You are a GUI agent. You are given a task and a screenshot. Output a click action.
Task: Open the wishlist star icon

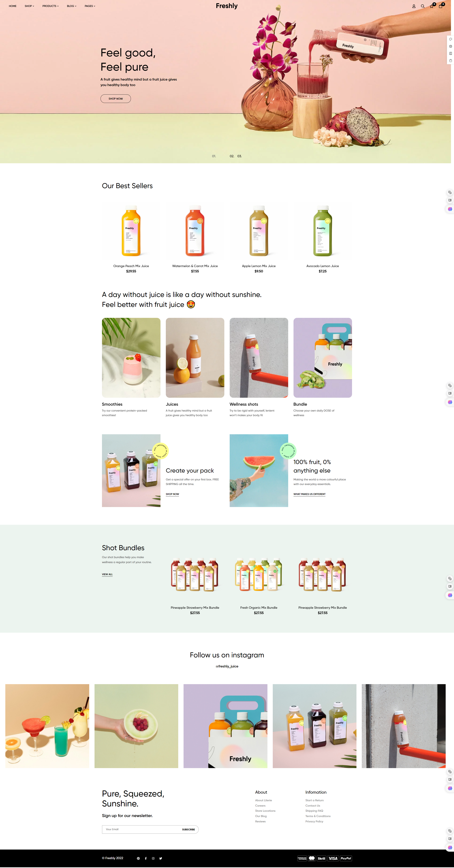point(431,6)
